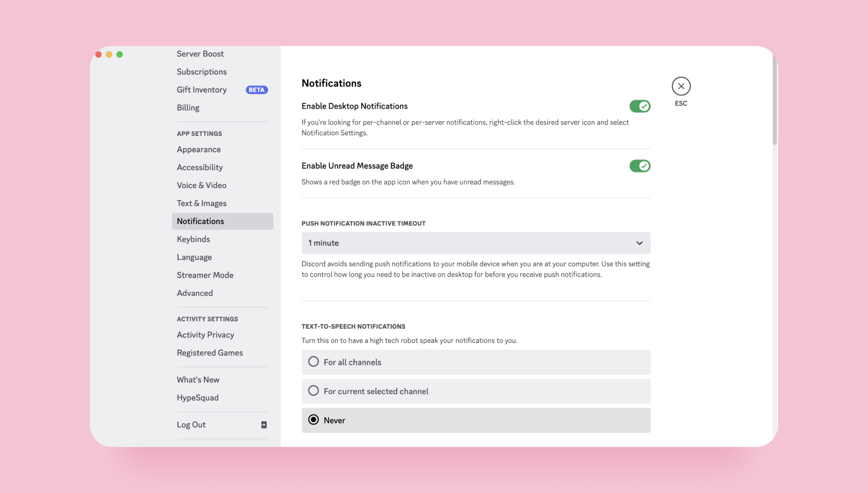868x493 pixels.
Task: Click the red badge description text
Action: [408, 182]
